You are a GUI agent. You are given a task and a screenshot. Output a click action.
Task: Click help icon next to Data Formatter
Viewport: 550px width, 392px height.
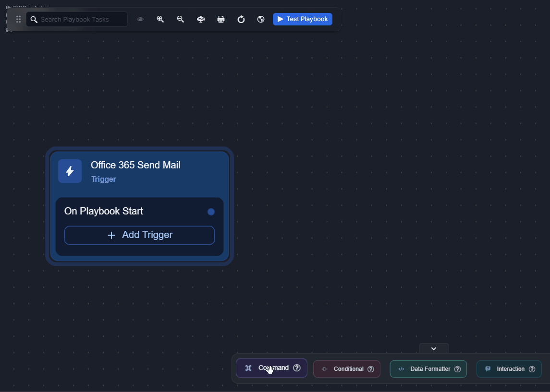click(x=457, y=369)
